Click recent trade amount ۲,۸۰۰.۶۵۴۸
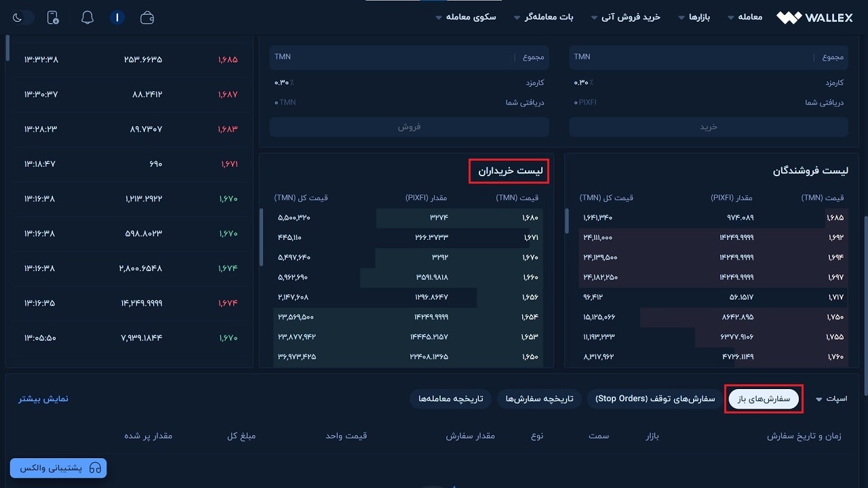 pyautogui.click(x=141, y=268)
